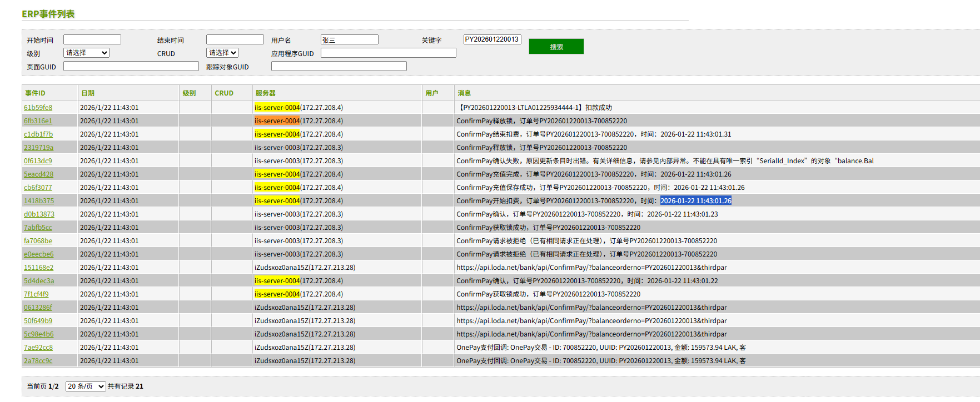
Task: Open event ID 61b59fe8 link
Action: click(x=38, y=108)
